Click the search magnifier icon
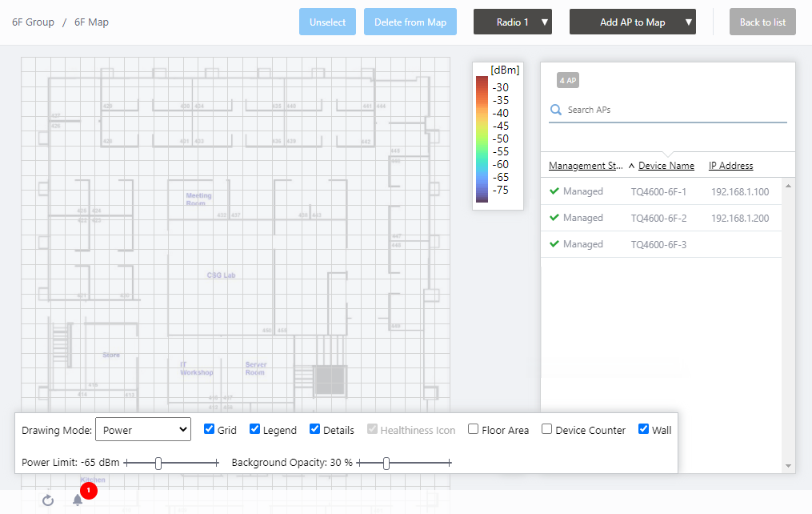Image resolution: width=812 pixels, height=514 pixels. click(x=555, y=110)
